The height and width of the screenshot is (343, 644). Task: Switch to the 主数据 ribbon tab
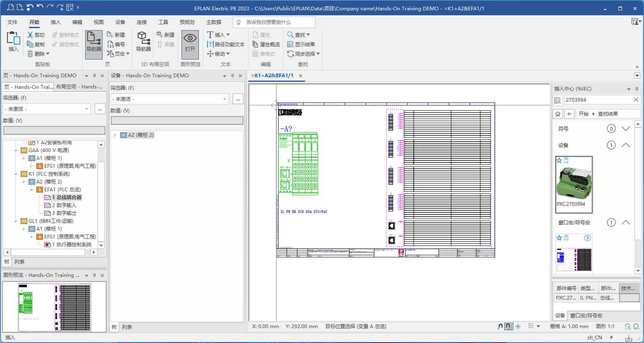click(214, 22)
